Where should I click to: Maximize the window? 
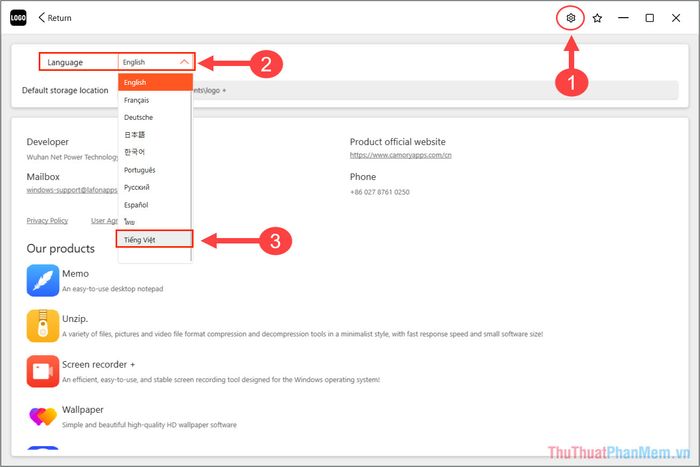pos(650,18)
